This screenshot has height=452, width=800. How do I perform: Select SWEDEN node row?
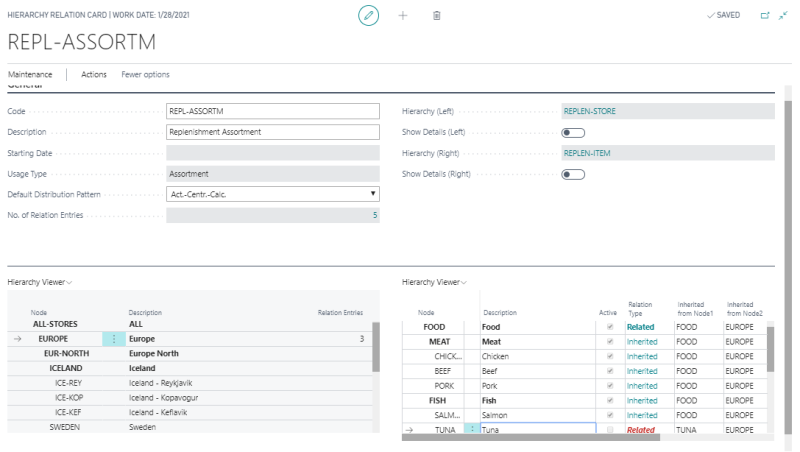point(190,427)
